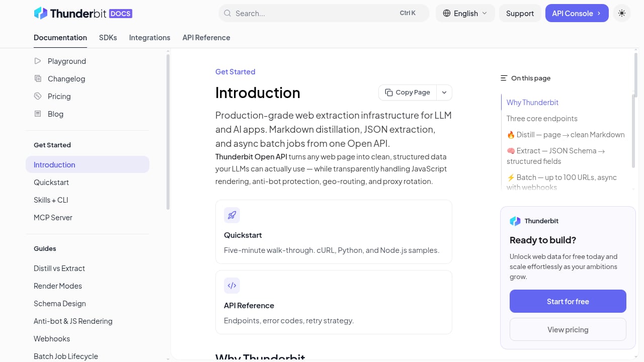
Task: Click the Thunderbit logo in promo card
Action: click(515, 221)
